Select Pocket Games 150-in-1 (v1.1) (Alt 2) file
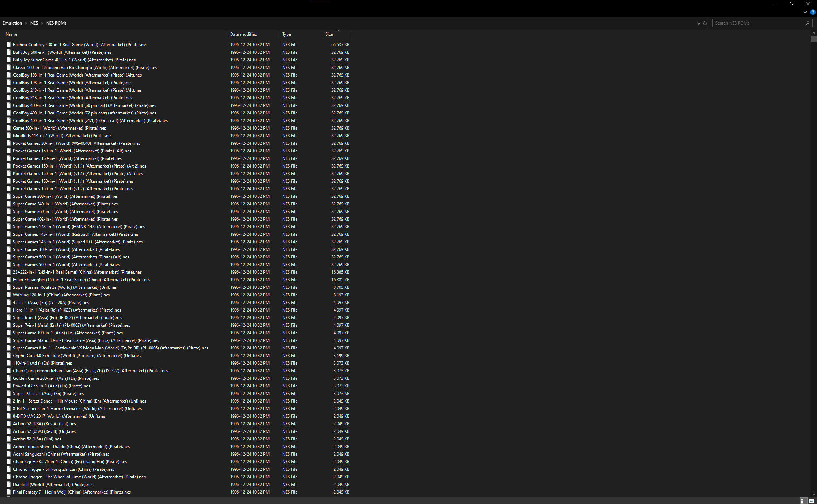The height and width of the screenshot is (504, 817). pyautogui.click(x=79, y=166)
